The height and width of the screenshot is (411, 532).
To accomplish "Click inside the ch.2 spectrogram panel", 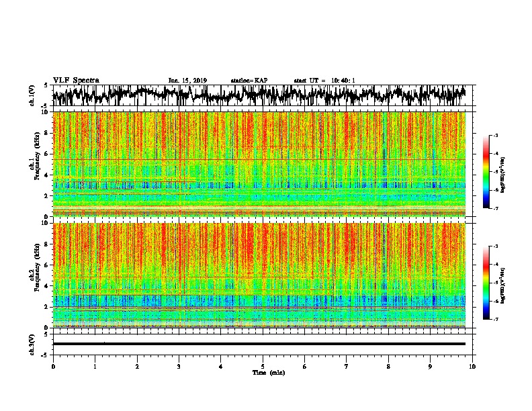I will [x=259, y=275].
